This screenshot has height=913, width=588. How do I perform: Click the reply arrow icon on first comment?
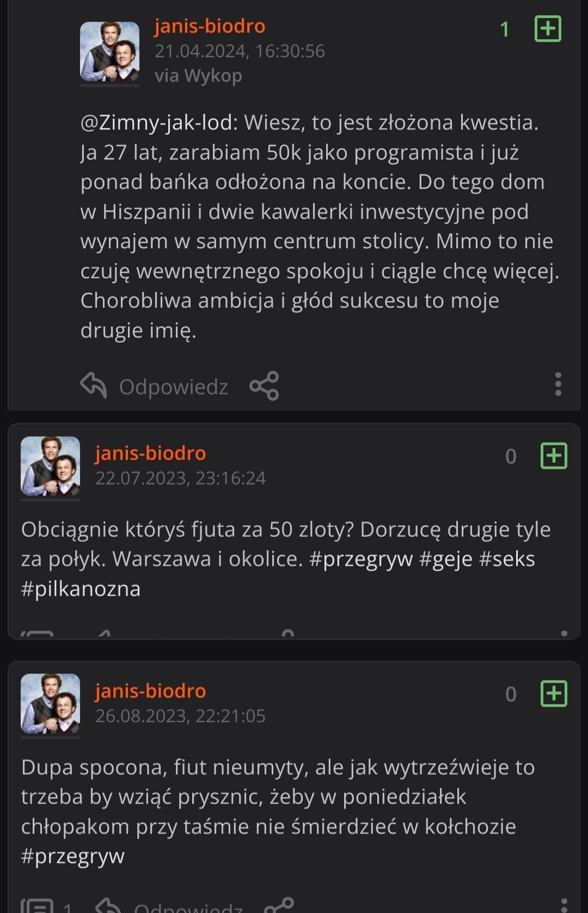94,385
